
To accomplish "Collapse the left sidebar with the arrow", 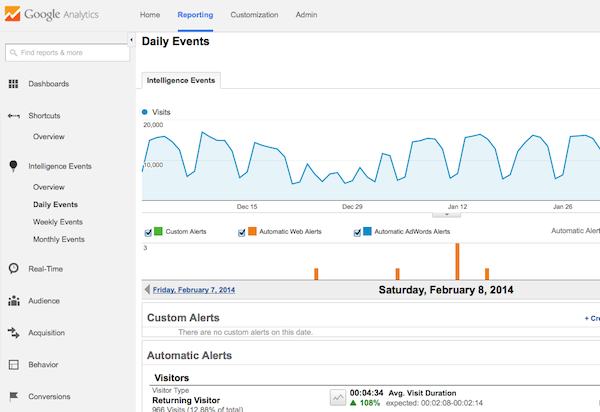I will [132, 40].
